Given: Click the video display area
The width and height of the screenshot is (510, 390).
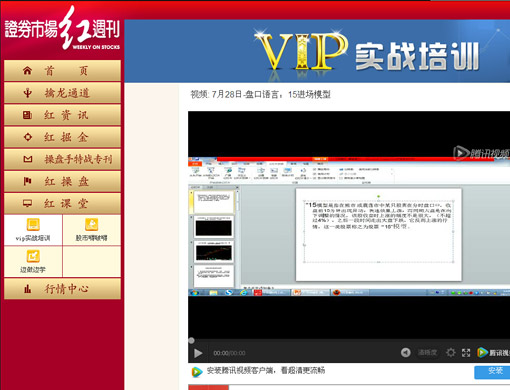Looking at the screenshot, I should tap(349, 225).
